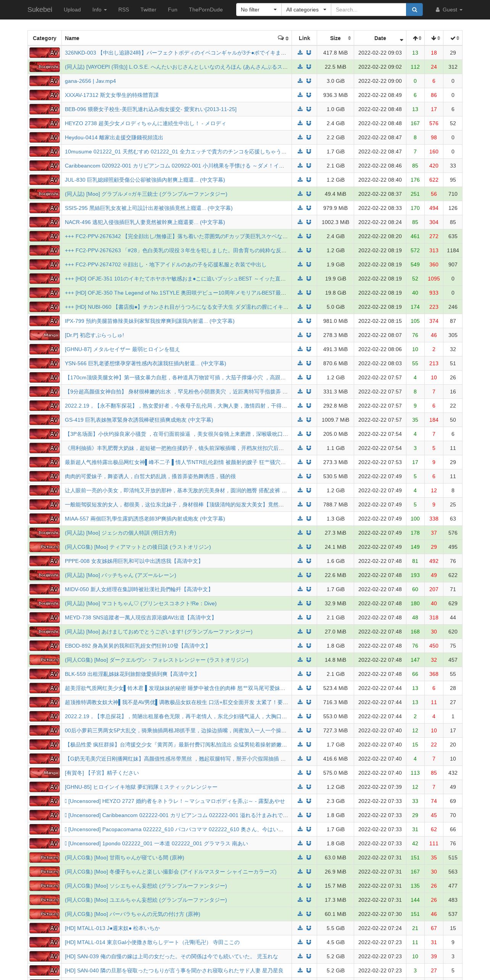Click date cell 2022-02-22 09:00
This screenshot has width=490, height=980.
pos(380,81)
